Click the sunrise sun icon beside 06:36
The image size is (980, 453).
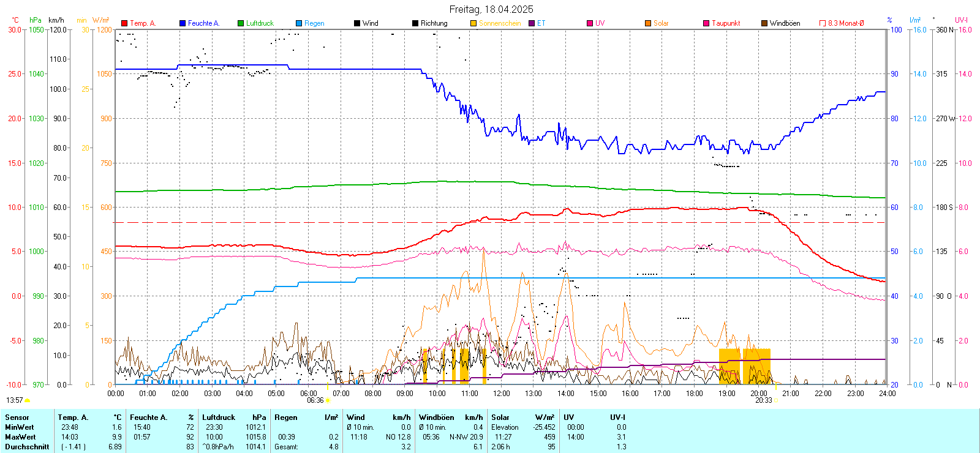click(328, 400)
